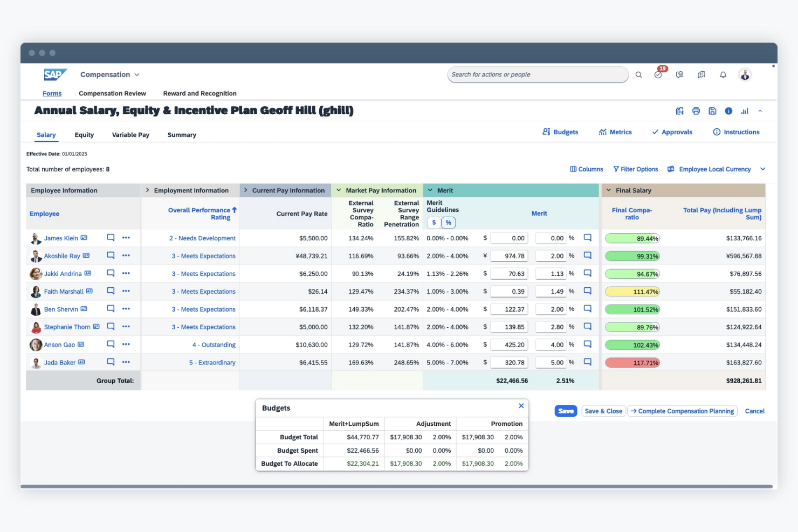Open Reward and Recognition menu

[x=200, y=93]
